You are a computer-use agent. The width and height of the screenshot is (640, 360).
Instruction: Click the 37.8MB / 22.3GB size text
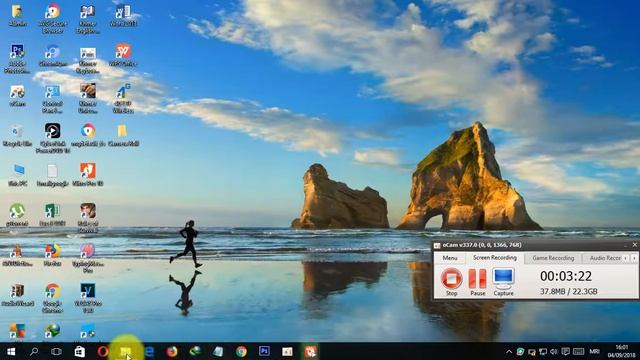[x=569, y=291]
